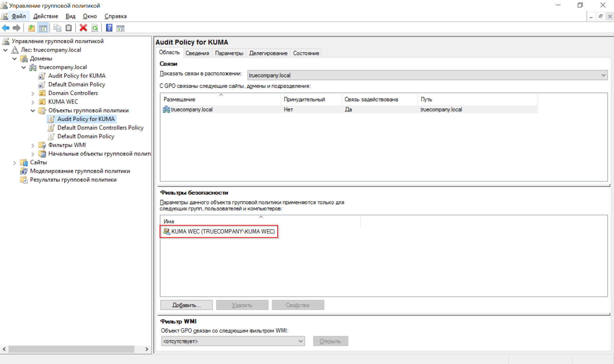Click the green Refresh icon

coord(95,28)
